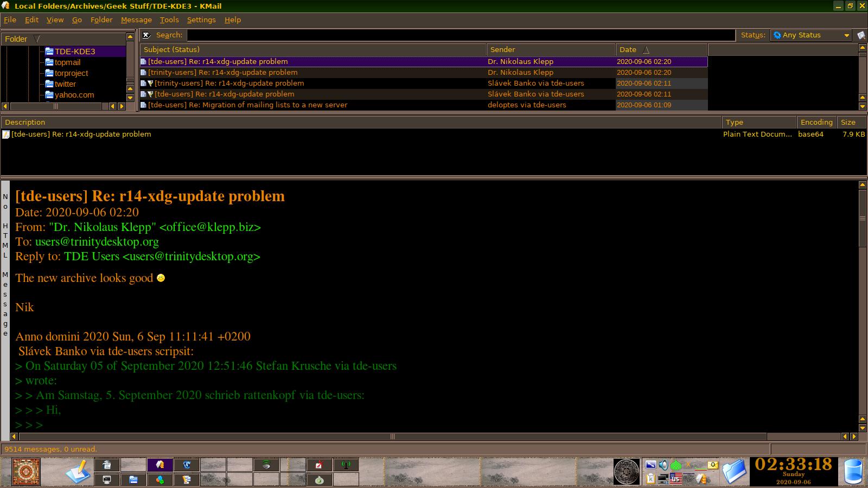Switch to the file manager taskbar button

coord(133,479)
